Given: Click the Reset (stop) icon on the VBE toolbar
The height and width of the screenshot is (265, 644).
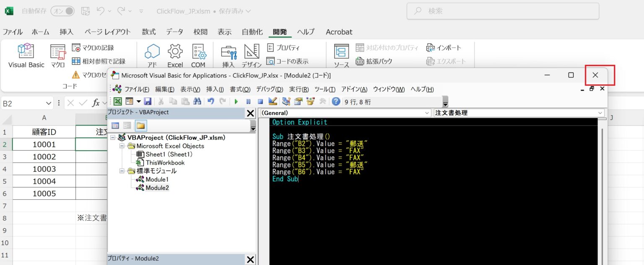Looking at the screenshot, I should pyautogui.click(x=261, y=101).
